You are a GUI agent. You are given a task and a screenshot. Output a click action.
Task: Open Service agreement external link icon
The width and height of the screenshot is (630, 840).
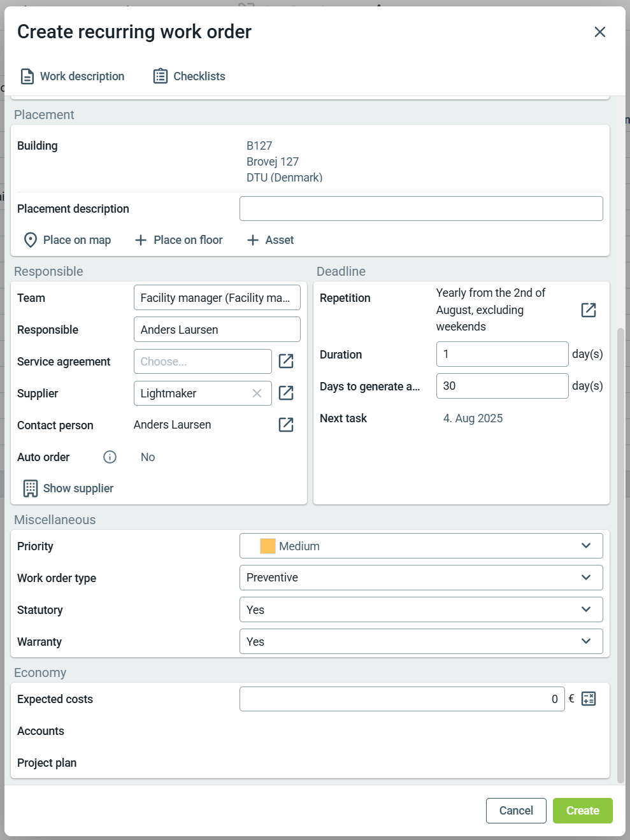pos(286,362)
